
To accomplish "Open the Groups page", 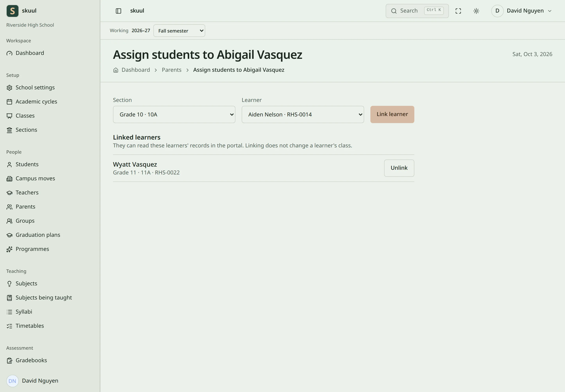I will pos(50,221).
